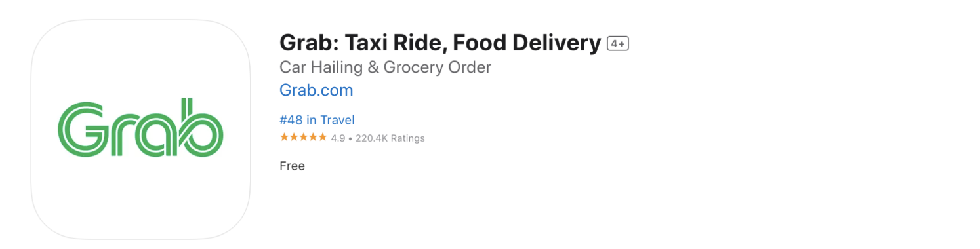Click the middle orange rating star
Screen dimensions: 980x249
pos(303,138)
